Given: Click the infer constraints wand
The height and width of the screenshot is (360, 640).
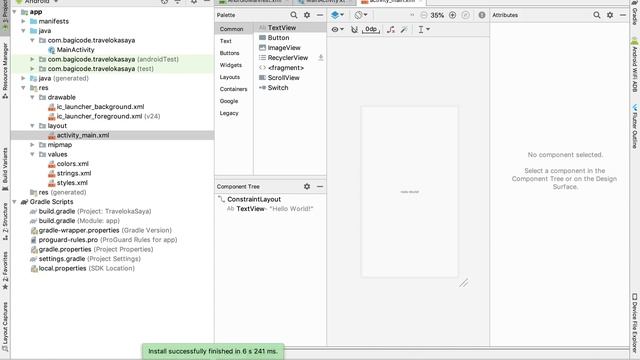Looking at the screenshot, I should (404, 29).
